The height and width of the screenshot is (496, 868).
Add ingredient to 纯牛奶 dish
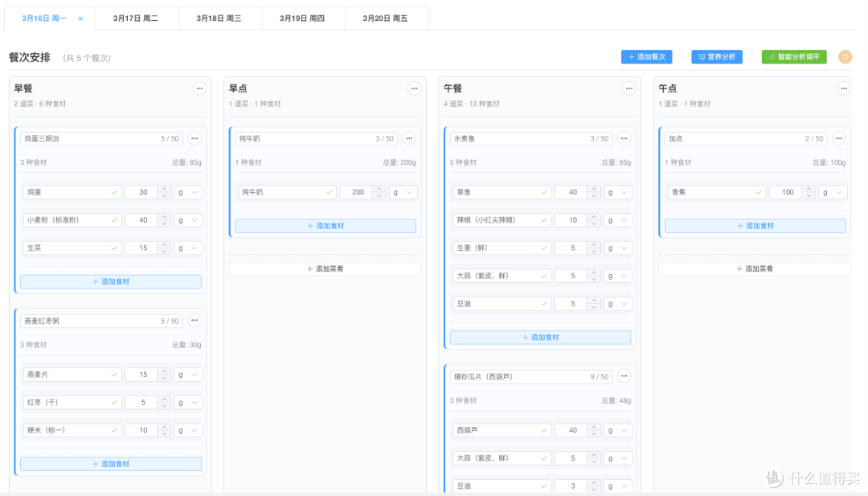(x=325, y=226)
